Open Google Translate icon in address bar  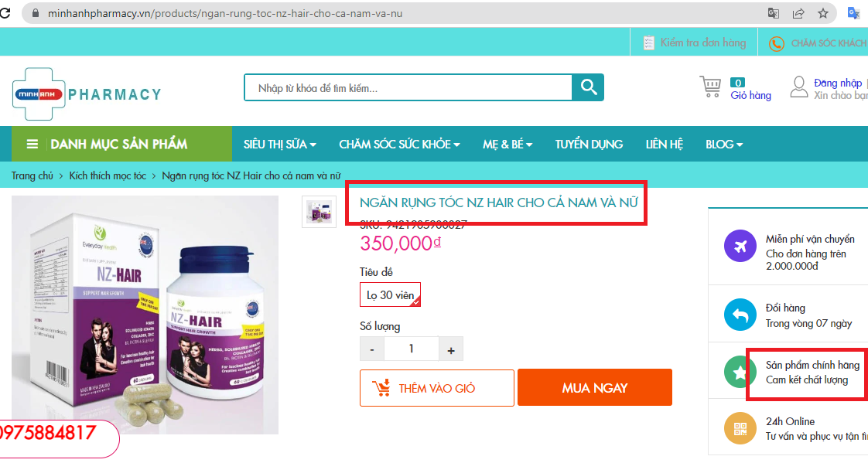point(774,13)
